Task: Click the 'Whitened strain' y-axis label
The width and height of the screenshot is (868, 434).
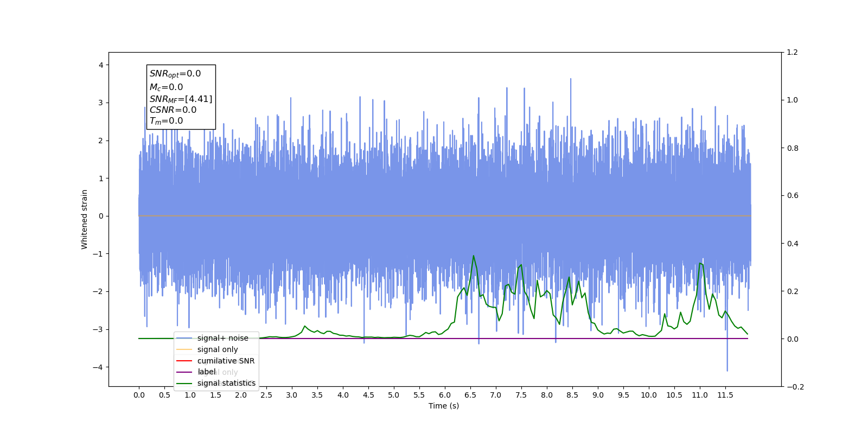Action: click(x=85, y=219)
